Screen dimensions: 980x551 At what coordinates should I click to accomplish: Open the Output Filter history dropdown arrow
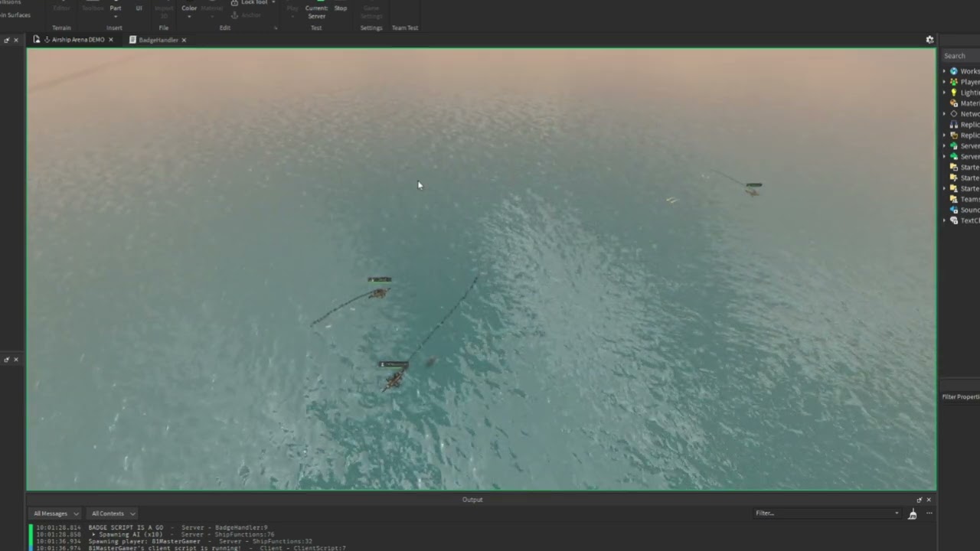pos(897,514)
